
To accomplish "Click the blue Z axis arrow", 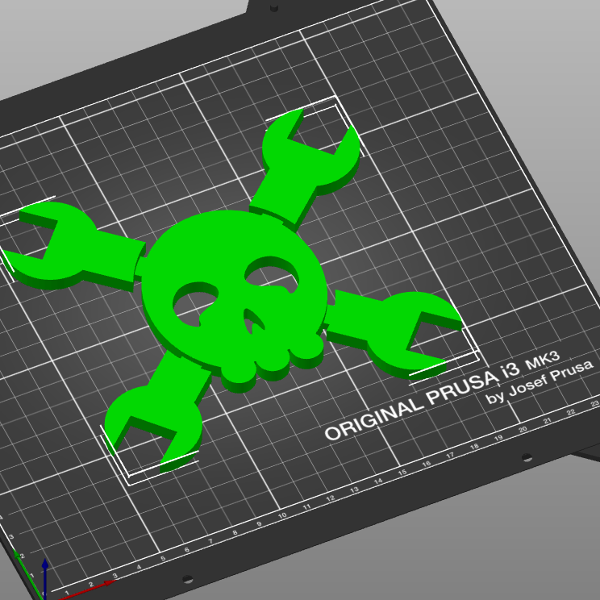I will 44,572.
